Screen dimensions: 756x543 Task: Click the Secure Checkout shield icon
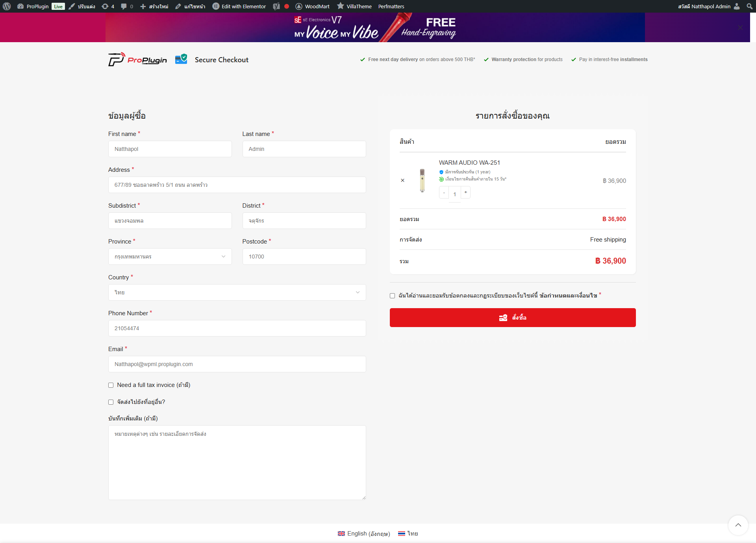pos(181,59)
